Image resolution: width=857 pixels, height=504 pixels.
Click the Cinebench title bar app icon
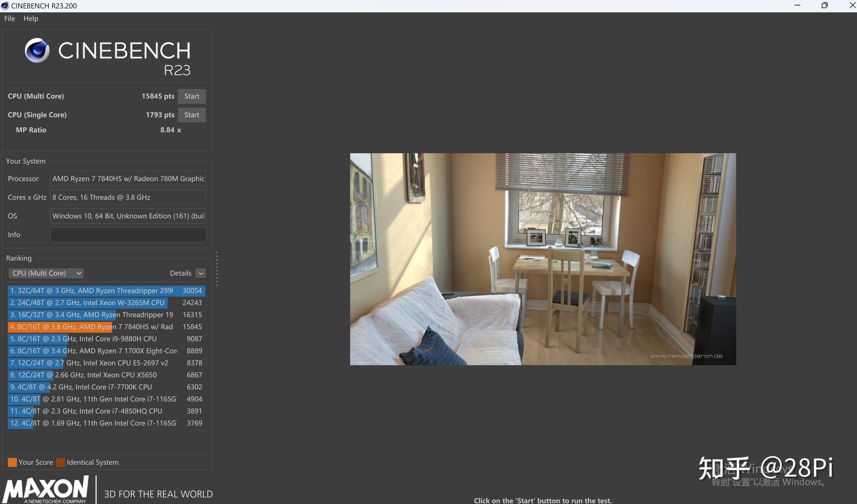pyautogui.click(x=5, y=6)
